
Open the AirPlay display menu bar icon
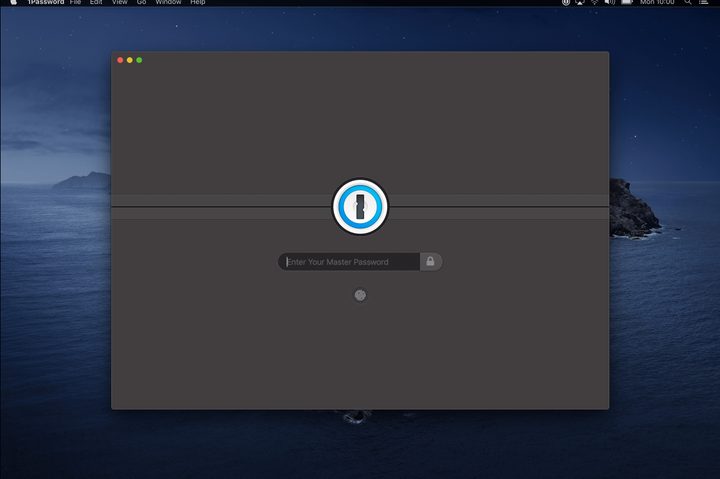580,2
